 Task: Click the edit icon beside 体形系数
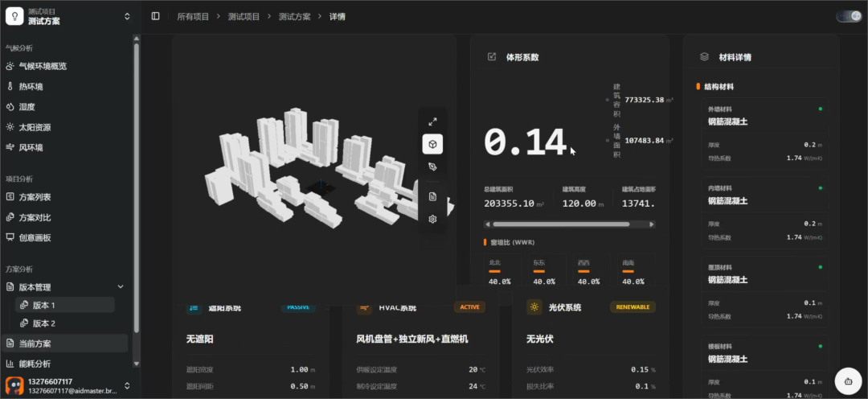492,56
